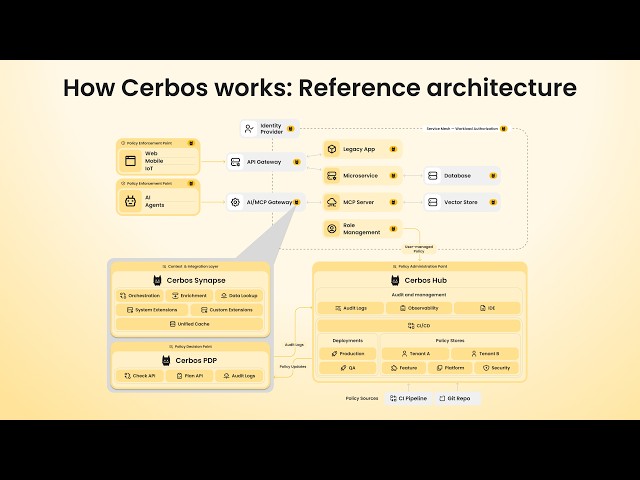Click the Tenant A policy store chip
Viewport: 640px width, 480px height.
tap(416, 353)
